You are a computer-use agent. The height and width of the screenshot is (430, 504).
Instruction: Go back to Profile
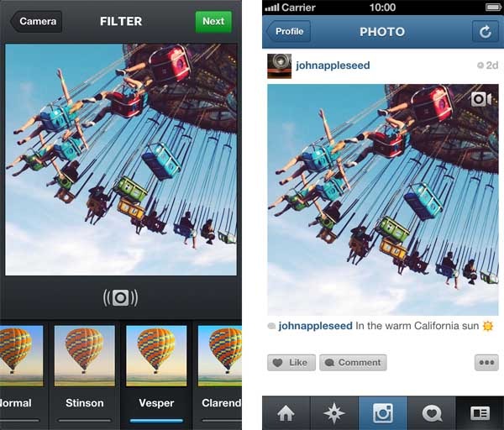[288, 32]
